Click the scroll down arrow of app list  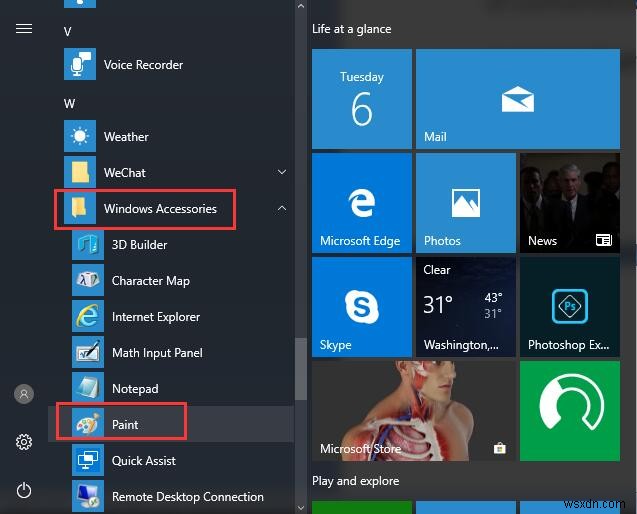301,507
